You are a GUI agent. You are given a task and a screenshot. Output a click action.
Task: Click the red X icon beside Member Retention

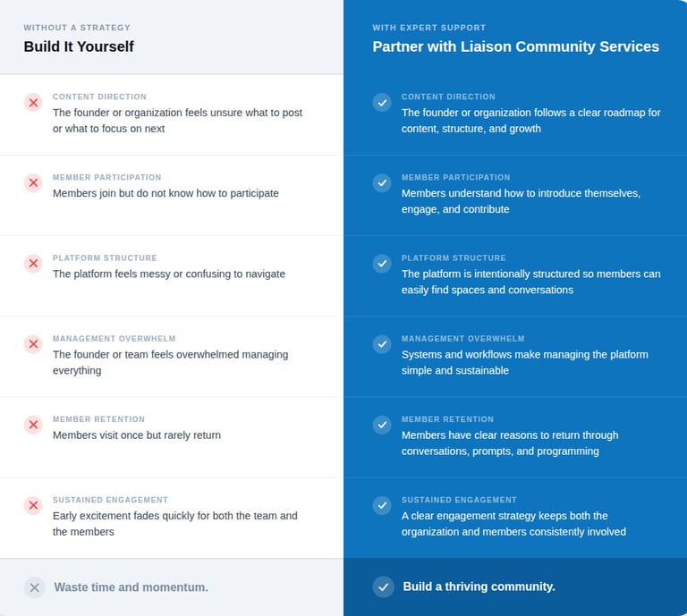coord(33,425)
